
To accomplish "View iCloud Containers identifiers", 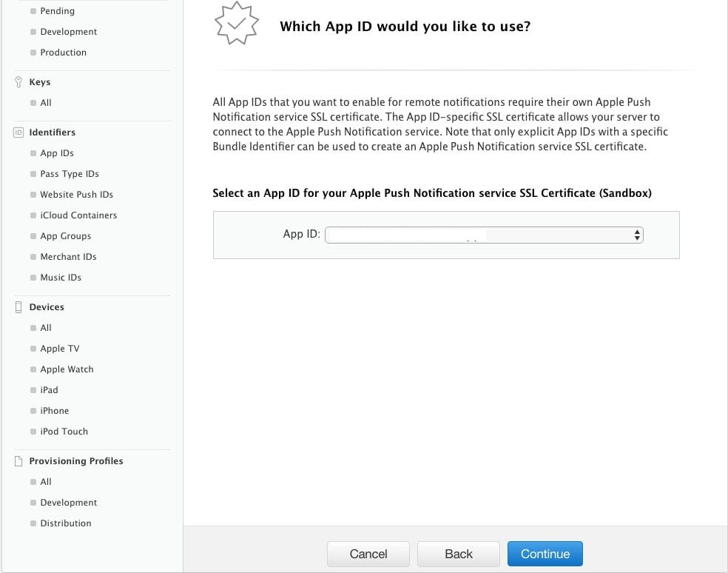I will [x=78, y=215].
